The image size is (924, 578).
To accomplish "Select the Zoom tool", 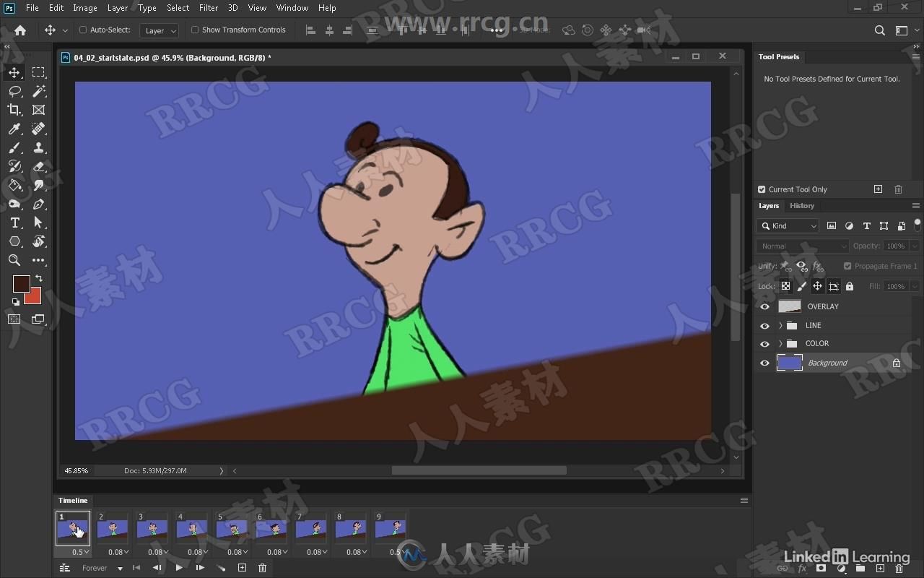I will [14, 260].
